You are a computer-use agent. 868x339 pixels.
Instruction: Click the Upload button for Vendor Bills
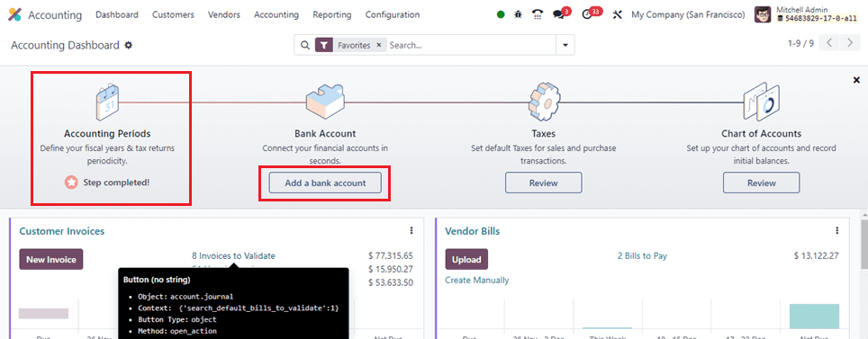(466, 259)
